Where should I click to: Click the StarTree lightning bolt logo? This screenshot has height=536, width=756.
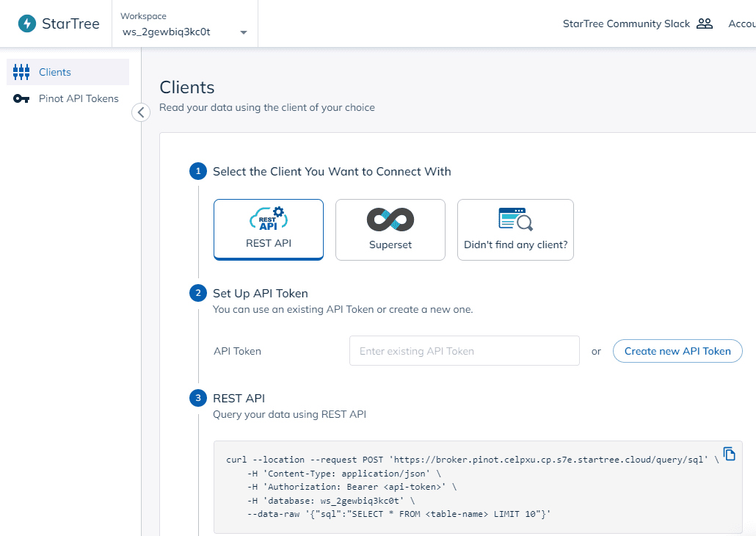[x=28, y=23]
